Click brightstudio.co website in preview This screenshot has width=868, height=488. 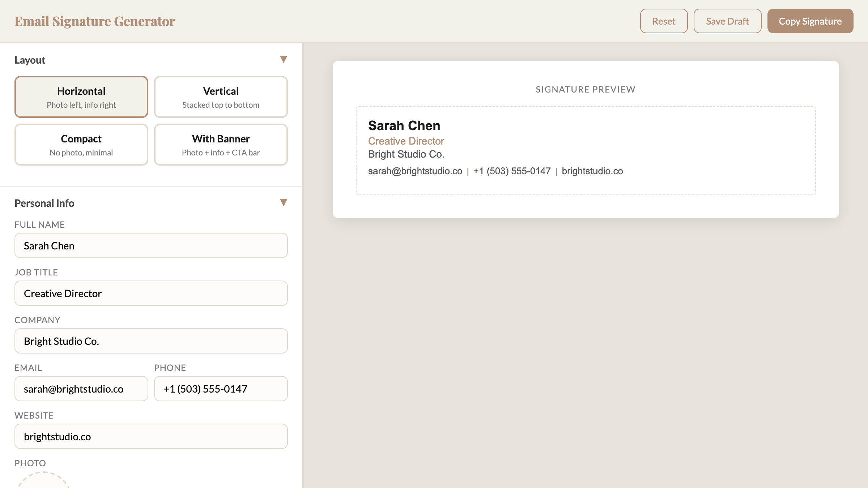pyautogui.click(x=592, y=171)
